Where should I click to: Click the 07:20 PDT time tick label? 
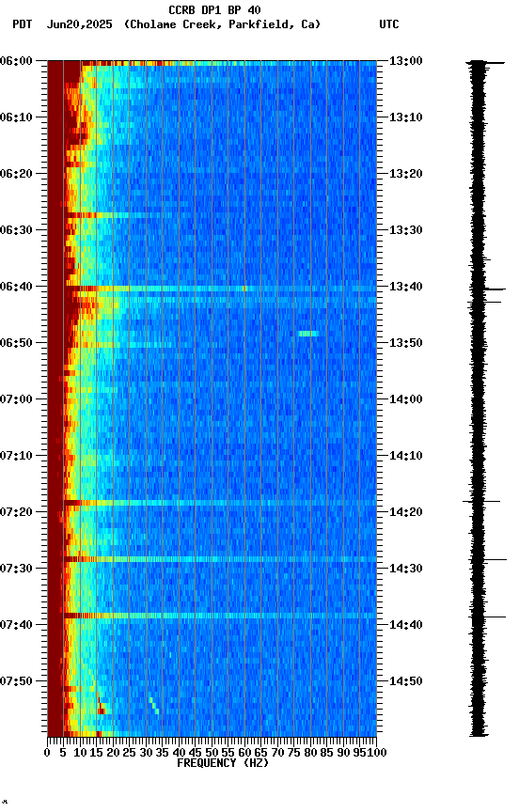pyautogui.click(x=16, y=513)
